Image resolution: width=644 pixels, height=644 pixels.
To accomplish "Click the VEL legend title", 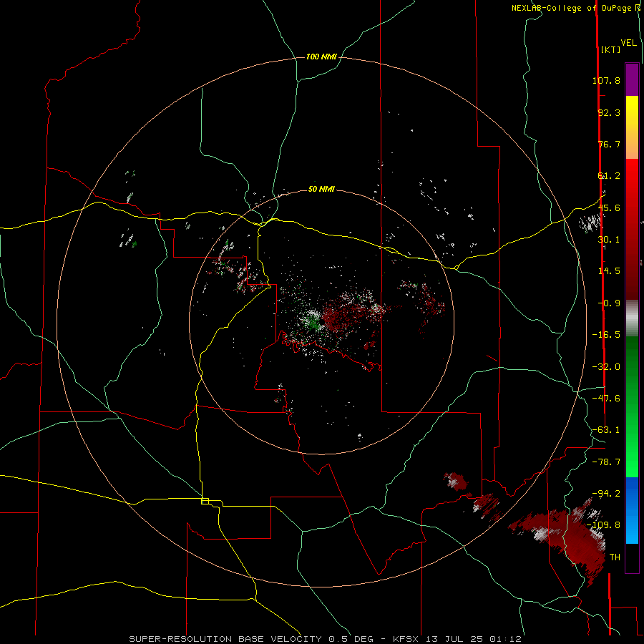I will tap(628, 43).
